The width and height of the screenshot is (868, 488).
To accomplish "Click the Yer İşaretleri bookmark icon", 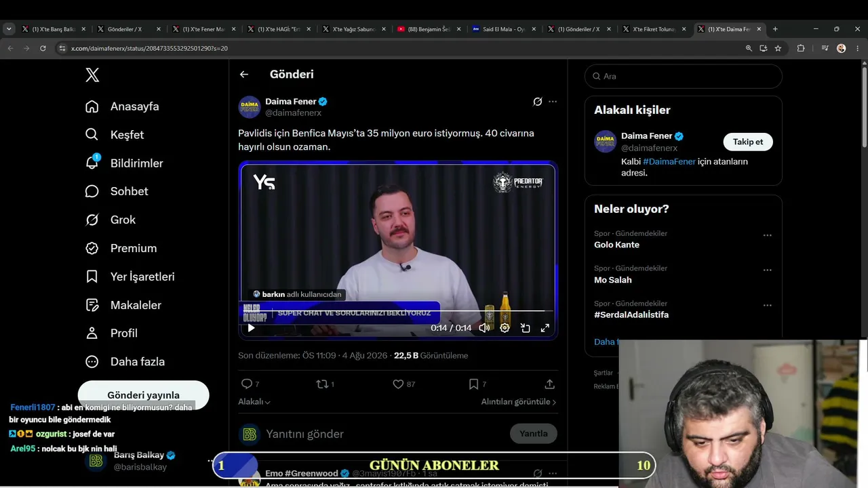I will pyautogui.click(x=92, y=277).
